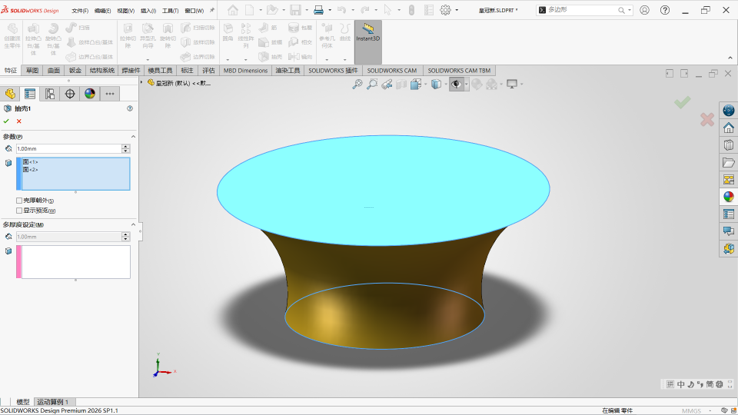Cancel the shell feature with the red X in the panel

[x=19, y=121]
